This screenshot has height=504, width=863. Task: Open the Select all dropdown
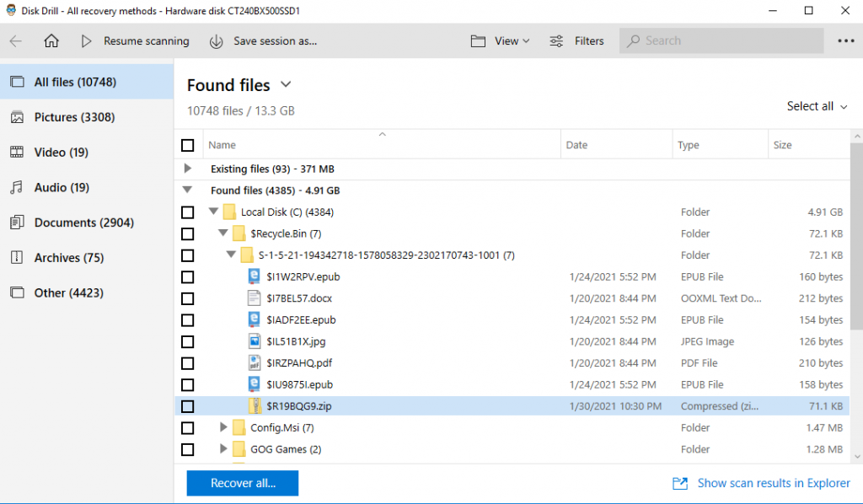pyautogui.click(x=817, y=106)
